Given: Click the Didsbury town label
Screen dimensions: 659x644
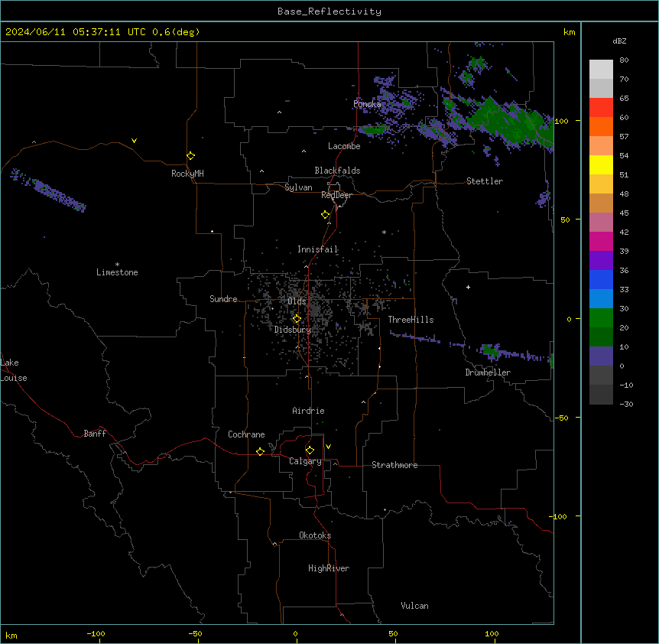Looking at the screenshot, I should [293, 330].
